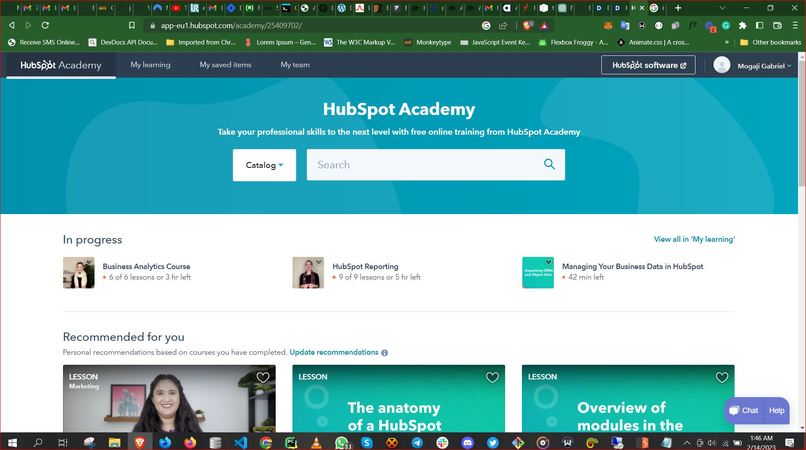Image resolution: width=806 pixels, height=450 pixels.
Task: Open the Extensions puzzle icon
Action: [742, 25]
